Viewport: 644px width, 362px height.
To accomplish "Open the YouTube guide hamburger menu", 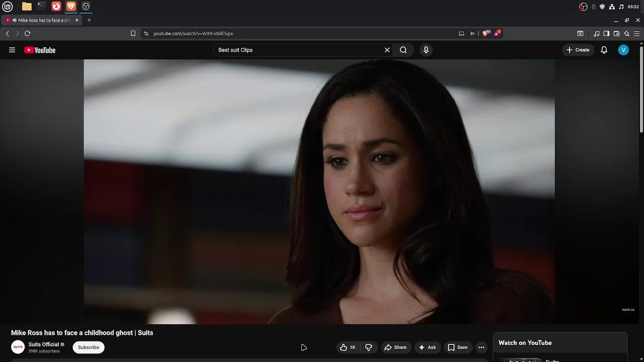I will pyautogui.click(x=12, y=50).
